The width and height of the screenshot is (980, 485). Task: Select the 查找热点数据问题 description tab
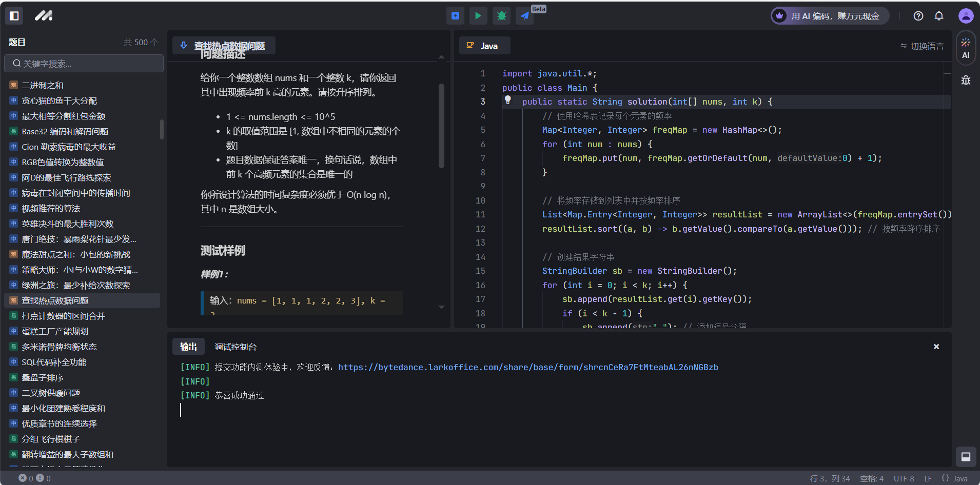pos(224,46)
